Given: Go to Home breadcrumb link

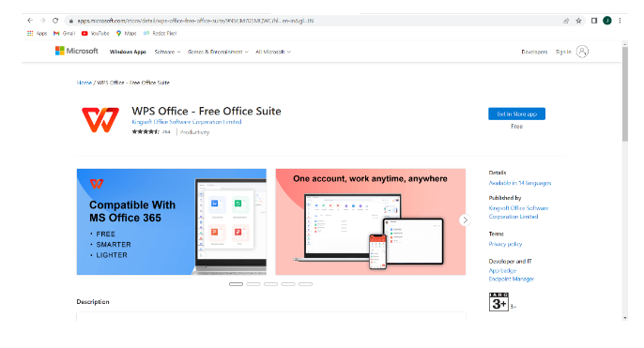Looking at the screenshot, I should (x=84, y=83).
